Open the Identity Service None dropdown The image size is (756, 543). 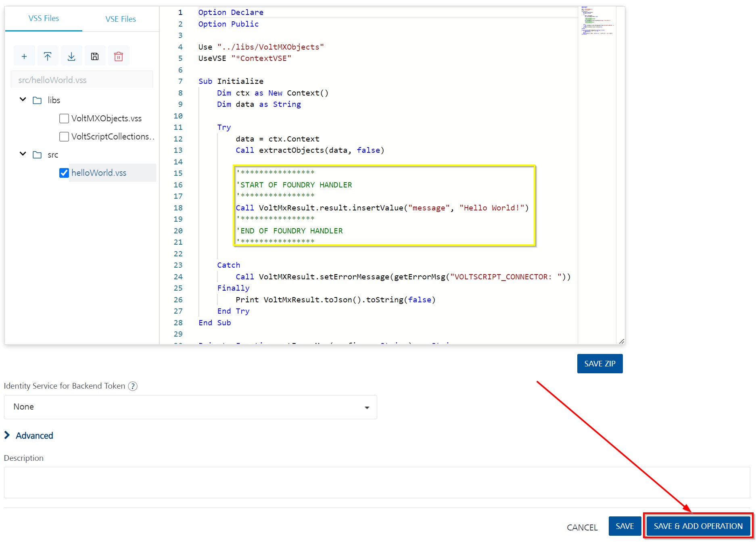pyautogui.click(x=190, y=407)
